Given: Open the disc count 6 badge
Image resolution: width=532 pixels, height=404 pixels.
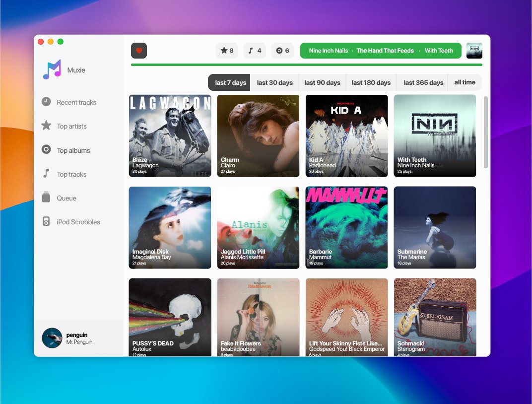Looking at the screenshot, I should 283,51.
